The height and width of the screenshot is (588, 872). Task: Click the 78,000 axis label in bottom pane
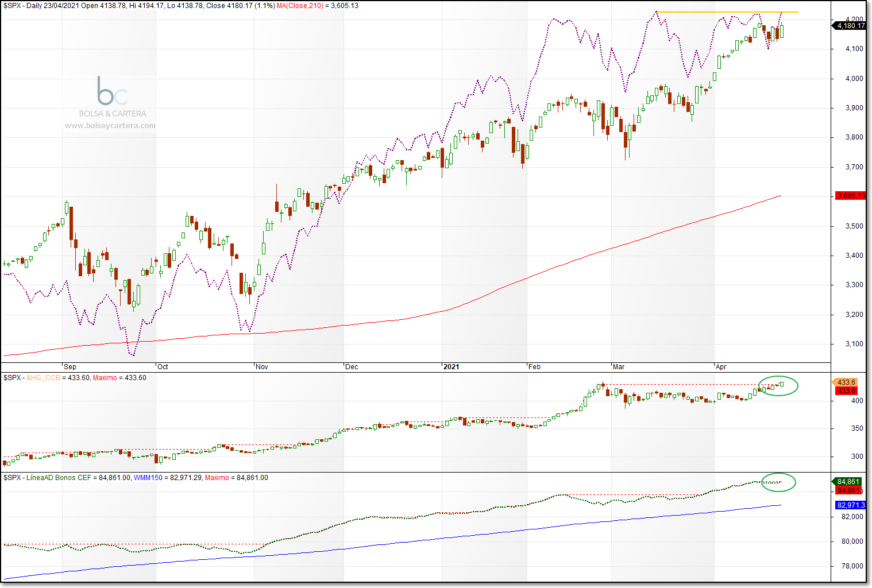852,566
